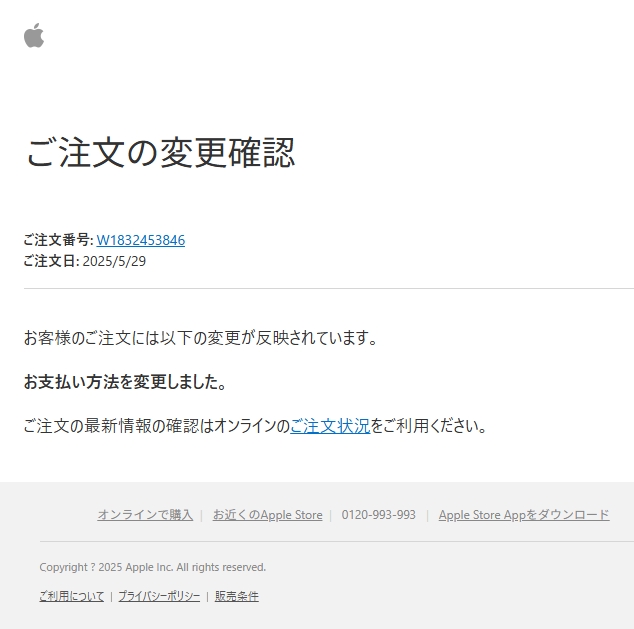The width and height of the screenshot is (634, 629).
Task: Click the ご注文日 label
Action: 51,261
